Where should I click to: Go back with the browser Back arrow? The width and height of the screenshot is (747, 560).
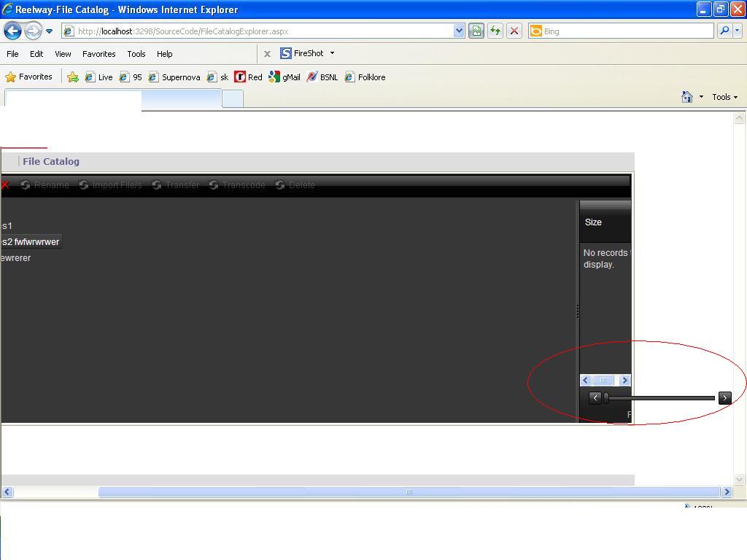pos(12,31)
